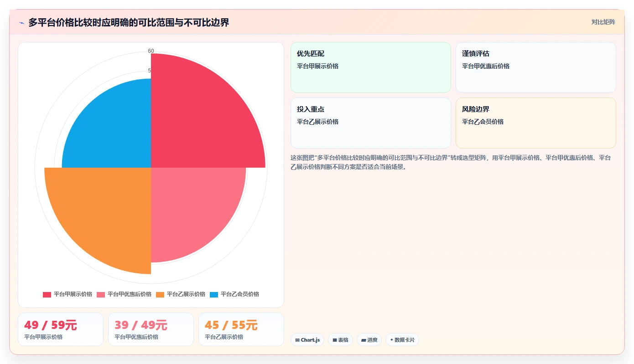Toggle the 平台乙会员价格 legend swatch

click(214, 294)
